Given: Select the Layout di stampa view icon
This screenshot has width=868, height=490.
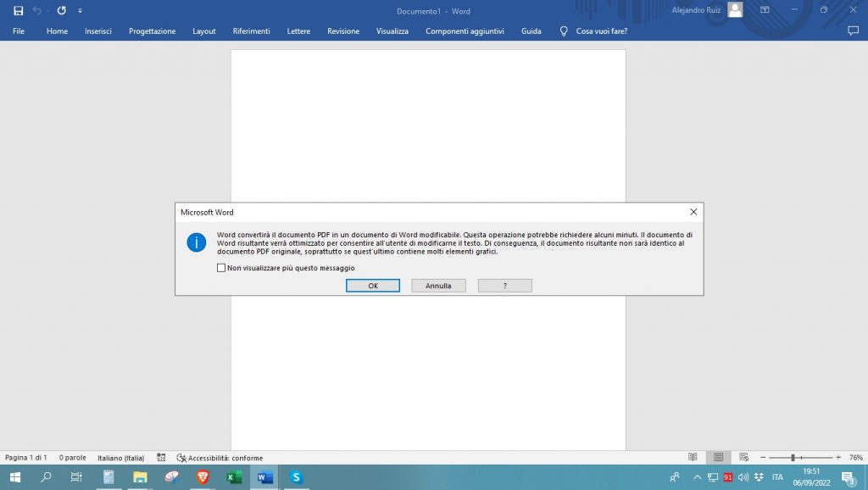Looking at the screenshot, I should [716, 458].
